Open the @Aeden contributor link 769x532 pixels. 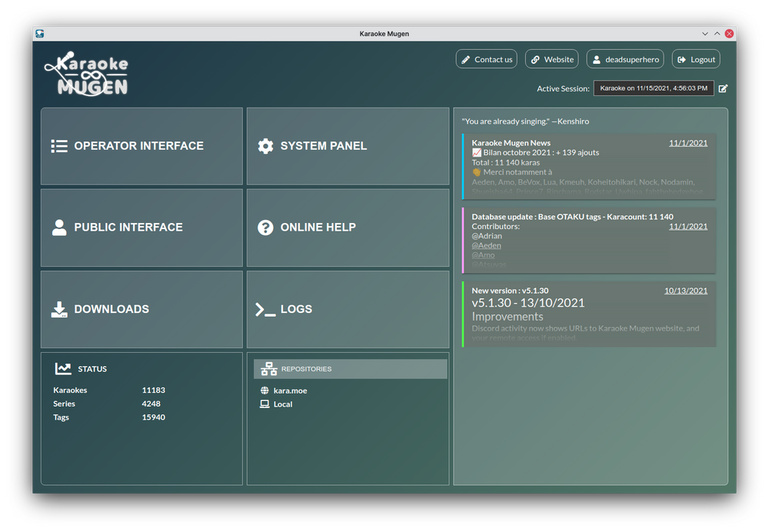point(487,246)
